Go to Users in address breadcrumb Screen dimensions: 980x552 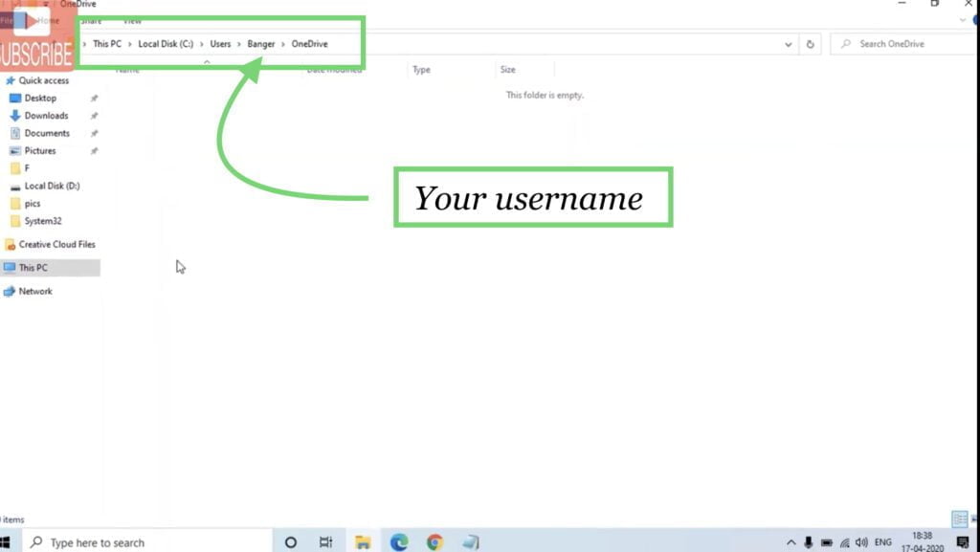(x=220, y=44)
